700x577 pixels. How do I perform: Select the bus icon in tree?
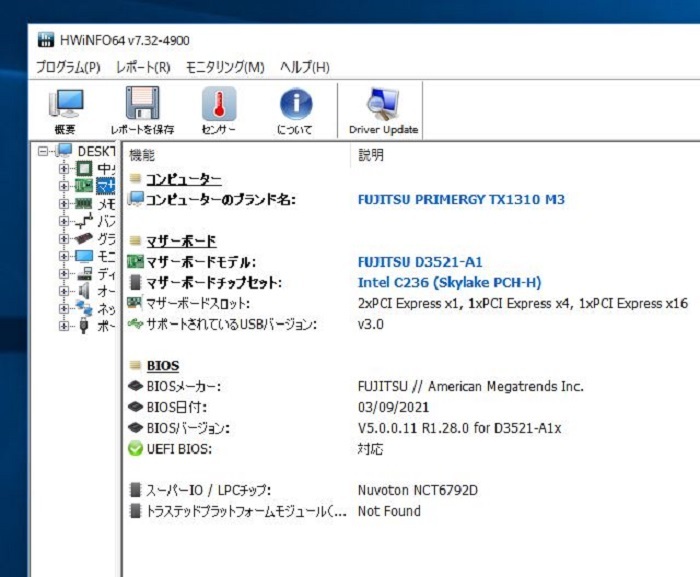tap(83, 221)
